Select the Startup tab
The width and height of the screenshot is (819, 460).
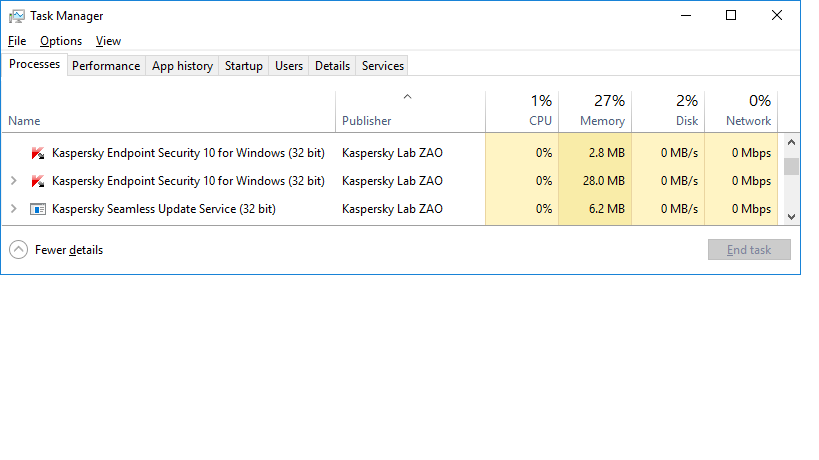(244, 66)
